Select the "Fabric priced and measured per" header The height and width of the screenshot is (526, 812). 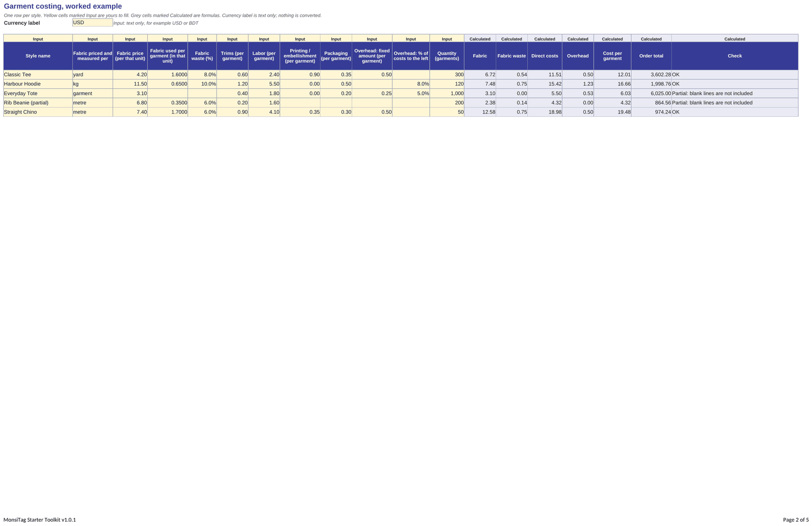click(93, 56)
